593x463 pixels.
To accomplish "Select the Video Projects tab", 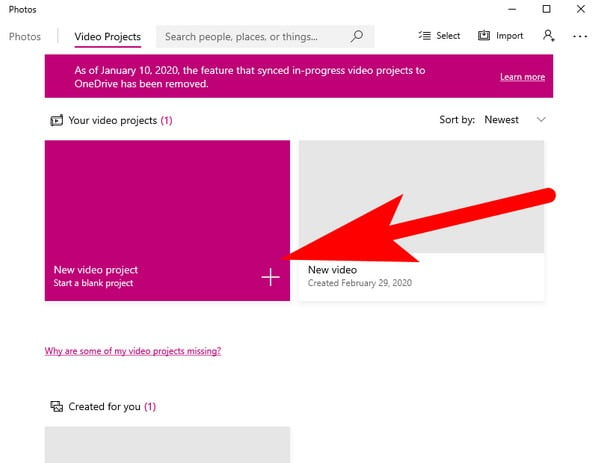I will pyautogui.click(x=107, y=37).
